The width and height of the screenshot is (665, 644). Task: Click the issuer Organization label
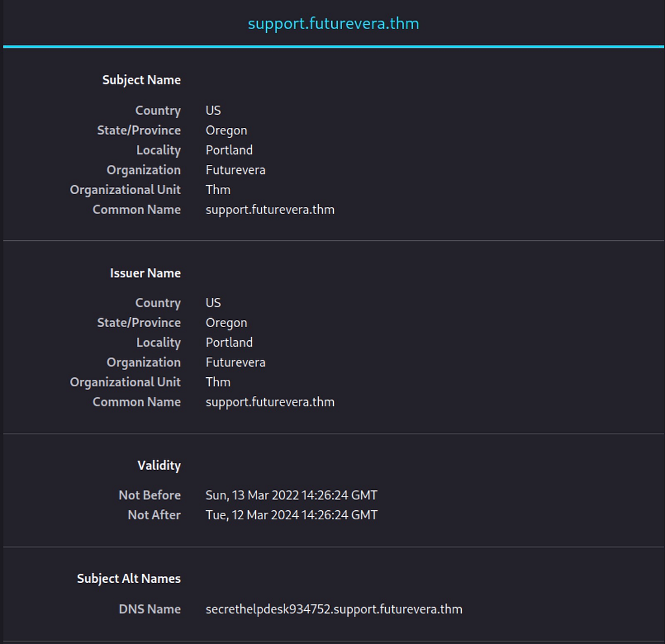(144, 362)
